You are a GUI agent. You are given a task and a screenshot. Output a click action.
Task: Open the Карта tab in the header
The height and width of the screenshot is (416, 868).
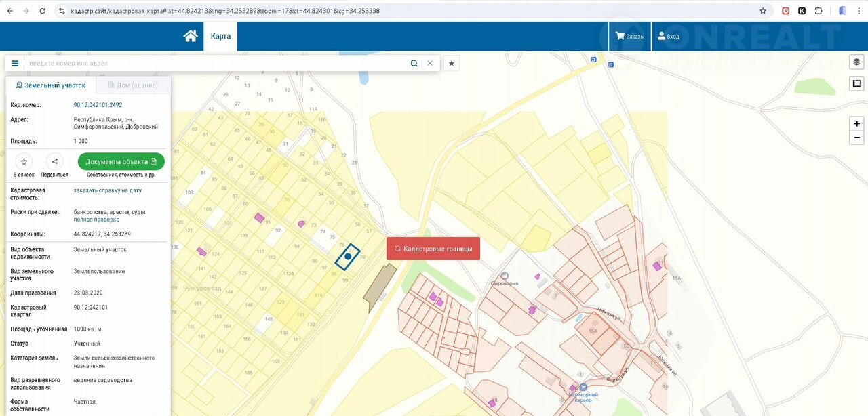(x=220, y=37)
